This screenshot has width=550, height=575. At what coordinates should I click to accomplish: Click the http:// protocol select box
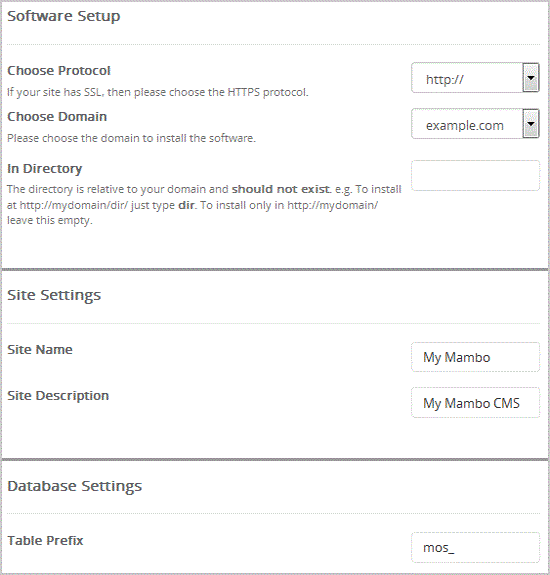click(x=475, y=77)
